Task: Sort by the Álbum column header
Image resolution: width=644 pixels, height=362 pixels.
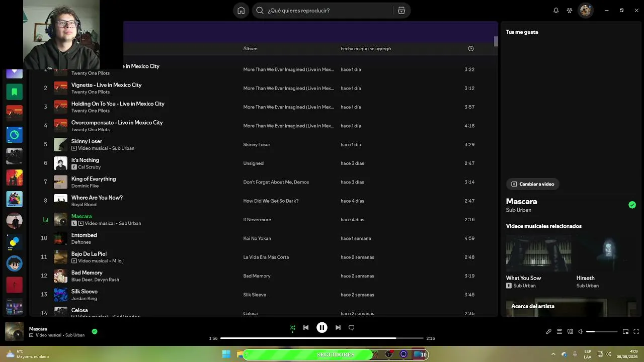Action: point(250,49)
